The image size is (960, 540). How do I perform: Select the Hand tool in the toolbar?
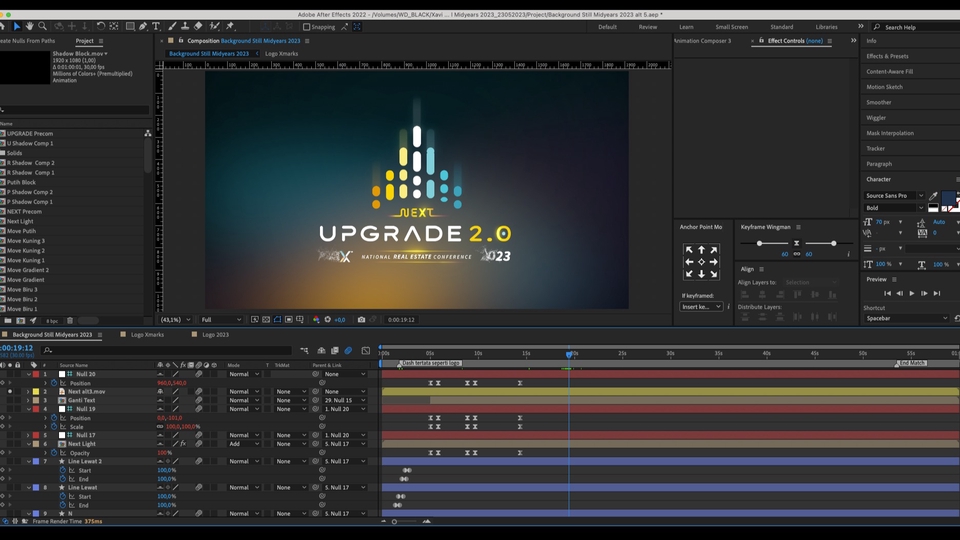(x=29, y=26)
